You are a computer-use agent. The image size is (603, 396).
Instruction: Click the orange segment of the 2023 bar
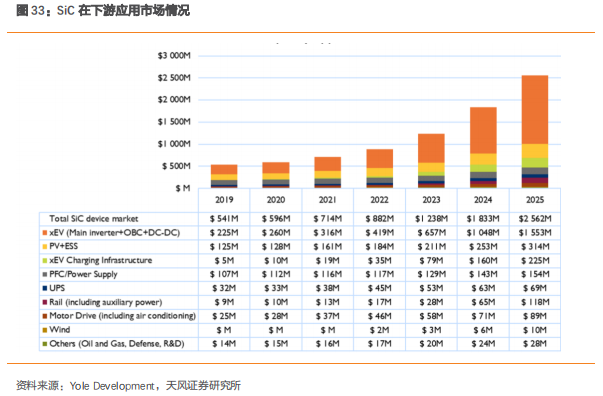(431, 148)
